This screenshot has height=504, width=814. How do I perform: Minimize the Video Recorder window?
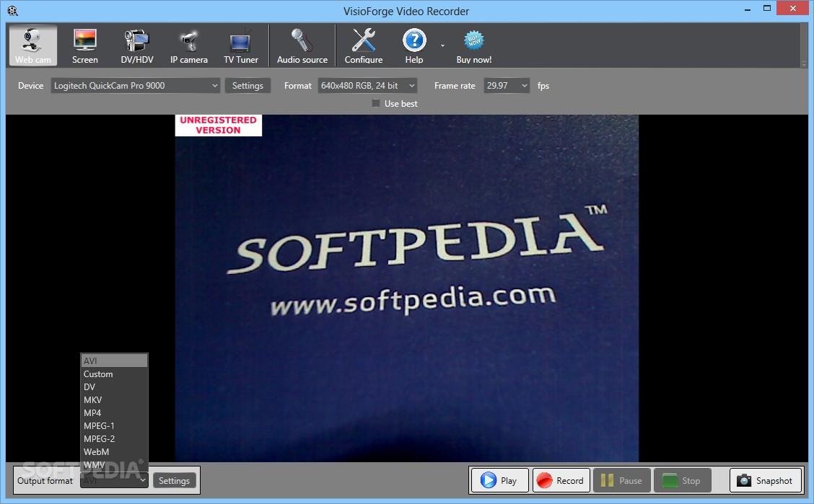tap(747, 9)
